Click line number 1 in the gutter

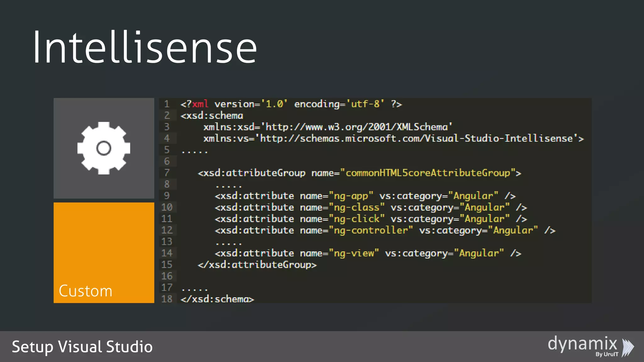(x=167, y=104)
